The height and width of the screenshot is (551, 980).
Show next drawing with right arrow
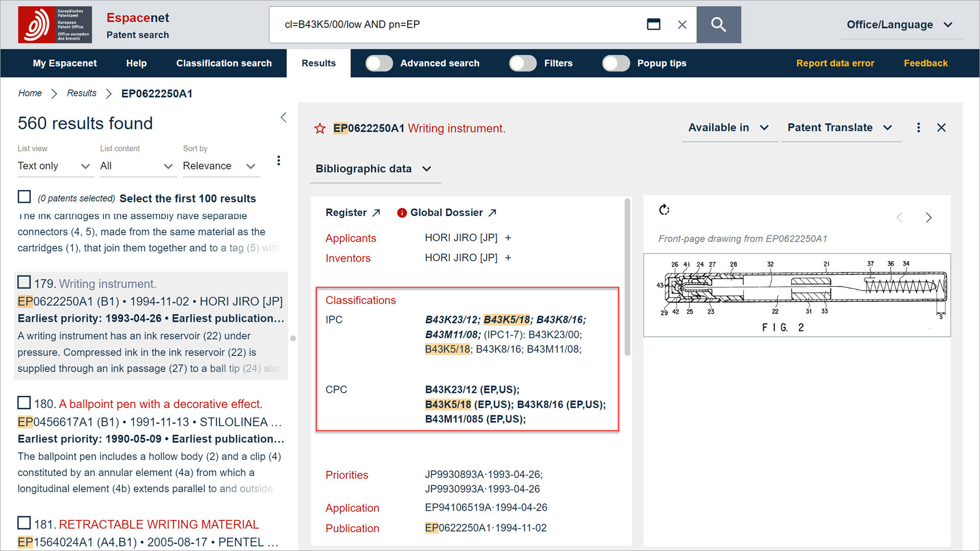[928, 218]
